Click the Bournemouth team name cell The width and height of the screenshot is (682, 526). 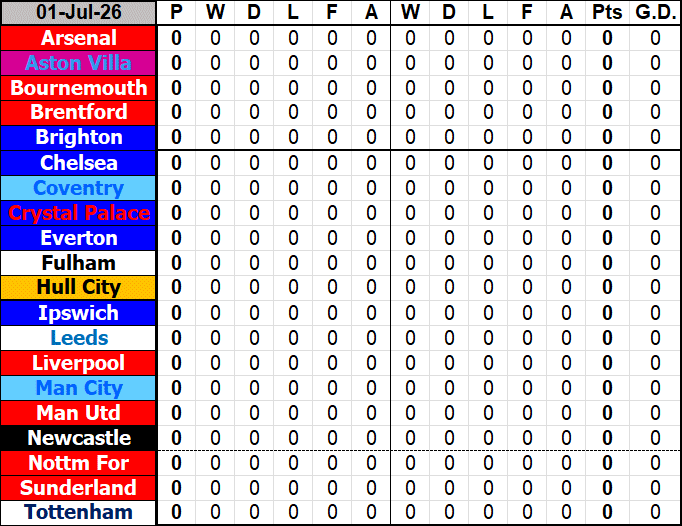[x=78, y=88]
